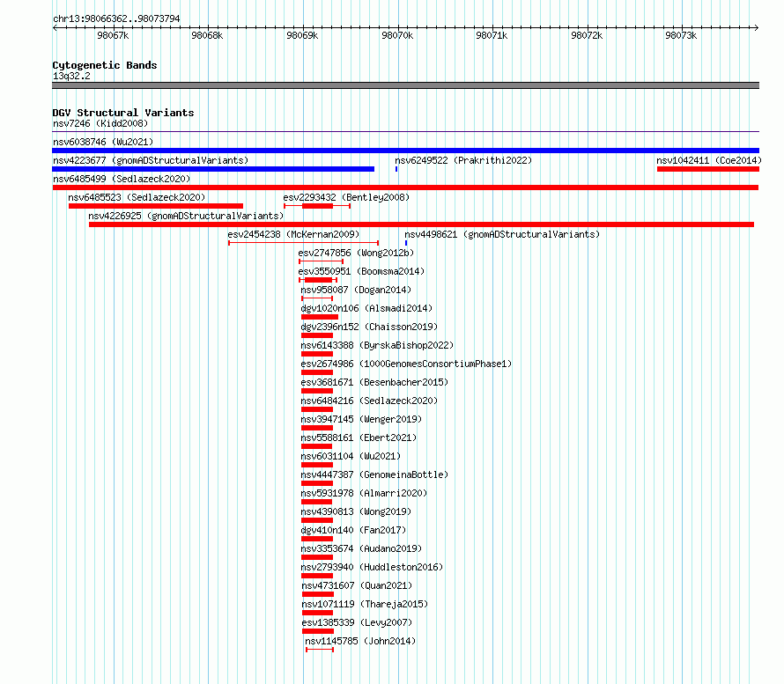Viewport: 784px width, 684px height.
Task: Click the esv2293432 variant glyph
Action: (317, 206)
